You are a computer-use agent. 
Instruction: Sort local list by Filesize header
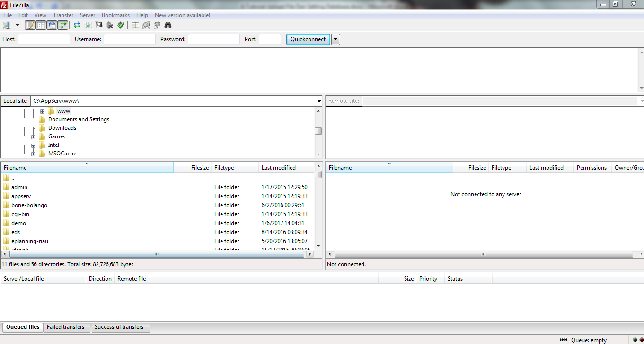click(193, 167)
